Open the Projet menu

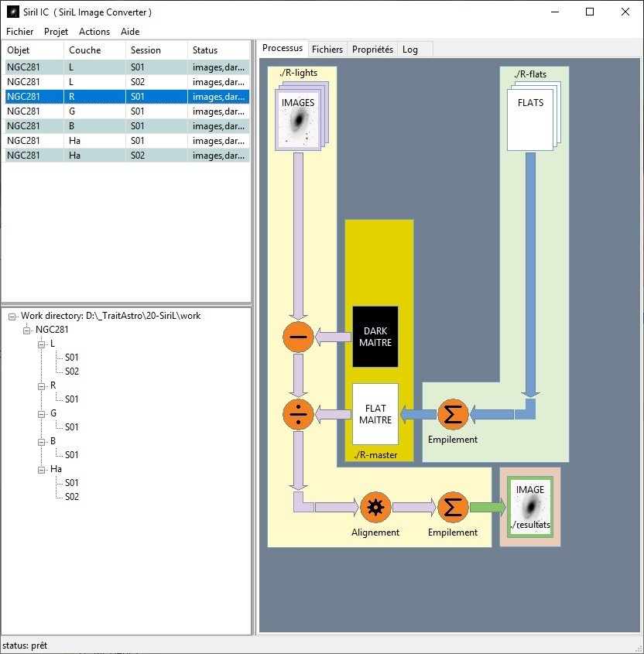56,32
